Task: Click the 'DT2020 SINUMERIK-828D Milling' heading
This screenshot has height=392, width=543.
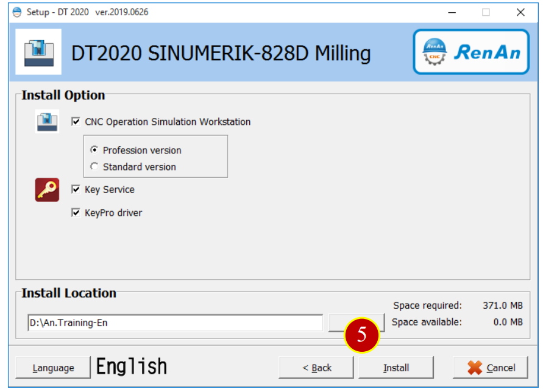Action: click(x=221, y=54)
